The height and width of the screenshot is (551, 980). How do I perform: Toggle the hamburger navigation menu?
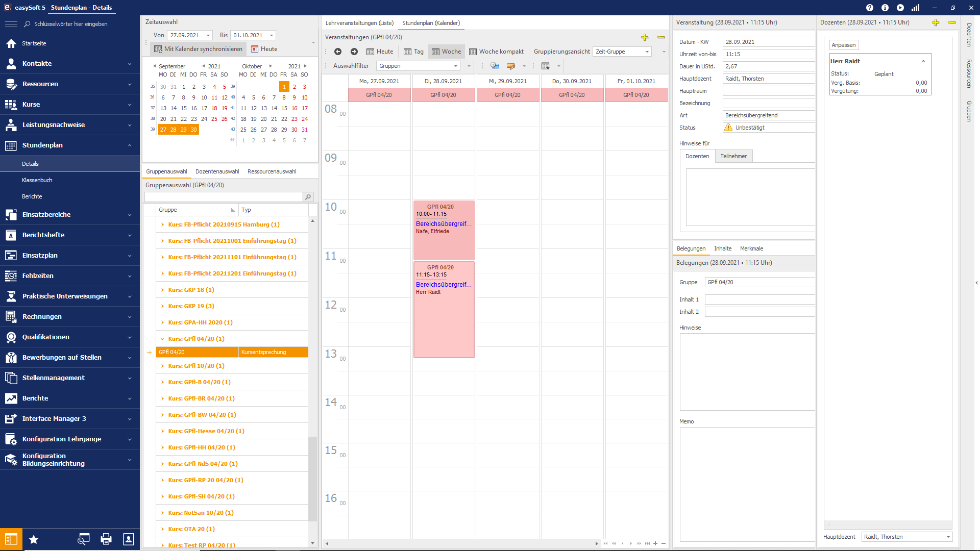click(x=11, y=24)
